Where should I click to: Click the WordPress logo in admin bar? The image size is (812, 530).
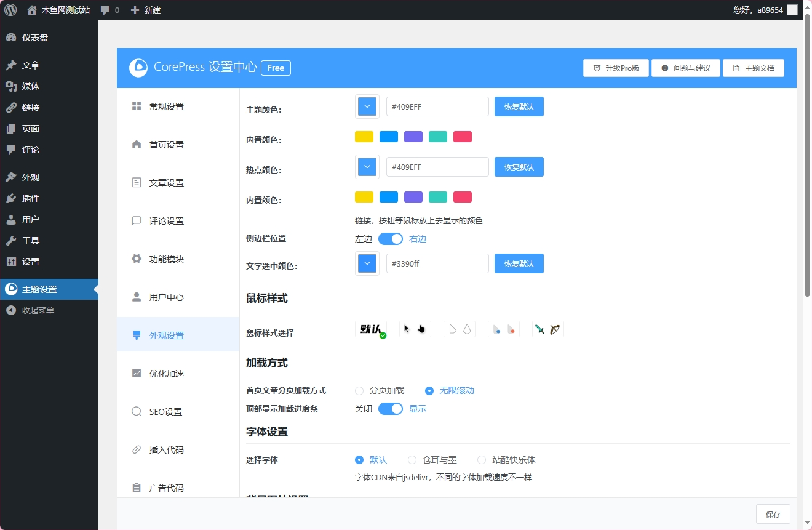click(10, 10)
